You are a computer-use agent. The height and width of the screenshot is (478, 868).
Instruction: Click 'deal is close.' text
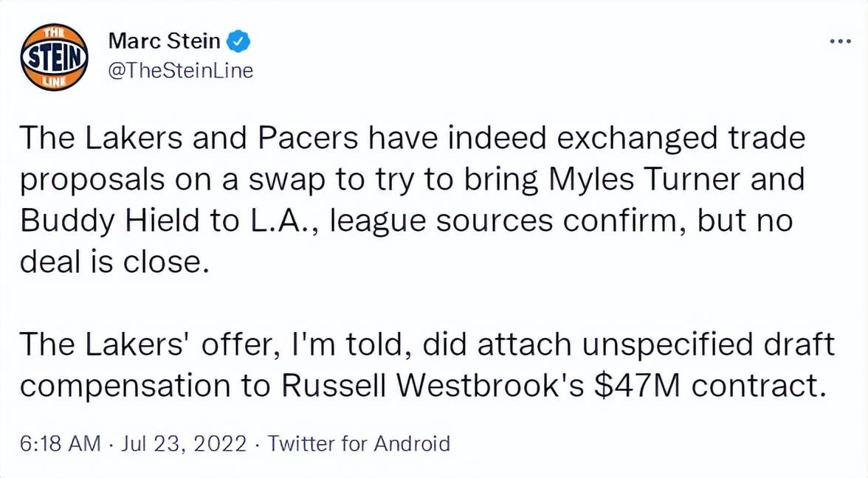click(110, 263)
